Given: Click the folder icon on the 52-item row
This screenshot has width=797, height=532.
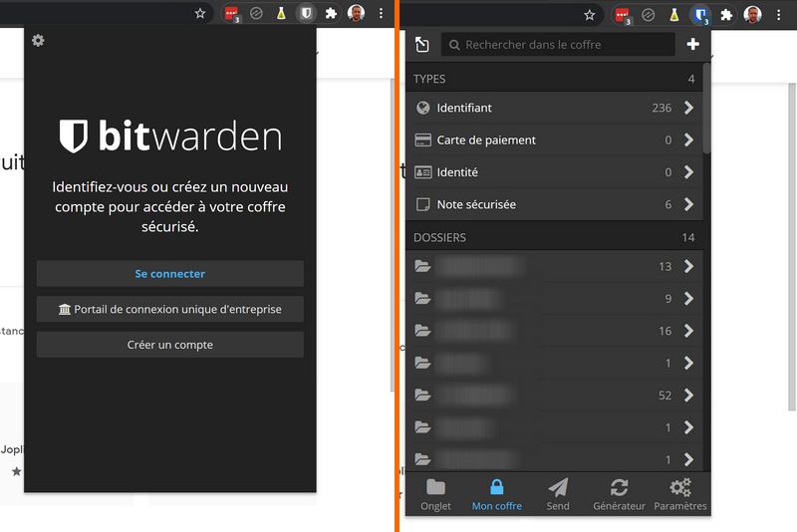Looking at the screenshot, I should [x=422, y=395].
